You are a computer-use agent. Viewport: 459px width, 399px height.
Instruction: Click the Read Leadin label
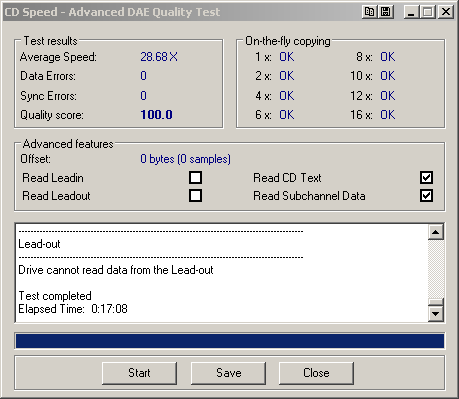click(x=53, y=178)
